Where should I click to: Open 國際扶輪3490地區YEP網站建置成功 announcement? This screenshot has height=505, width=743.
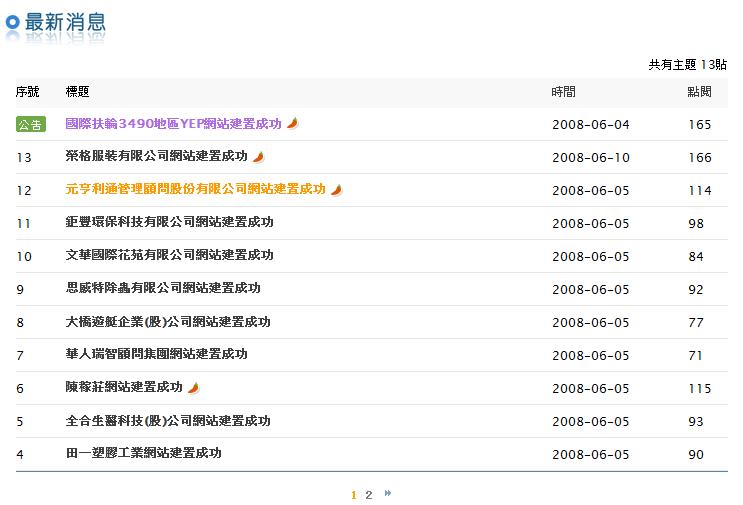point(173,124)
